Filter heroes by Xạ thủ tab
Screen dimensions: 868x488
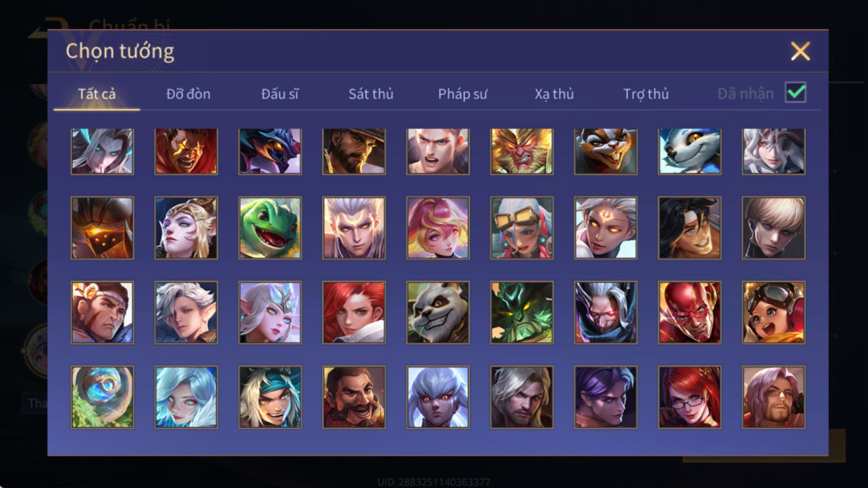click(x=554, y=94)
